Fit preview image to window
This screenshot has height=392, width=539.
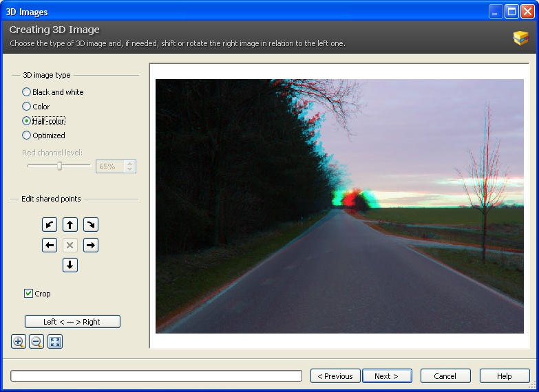tap(55, 342)
